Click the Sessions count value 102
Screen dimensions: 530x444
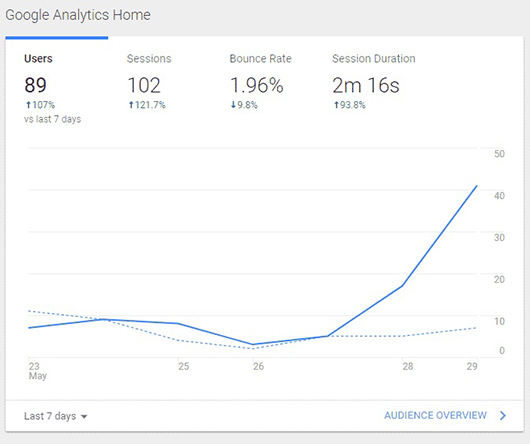point(144,85)
